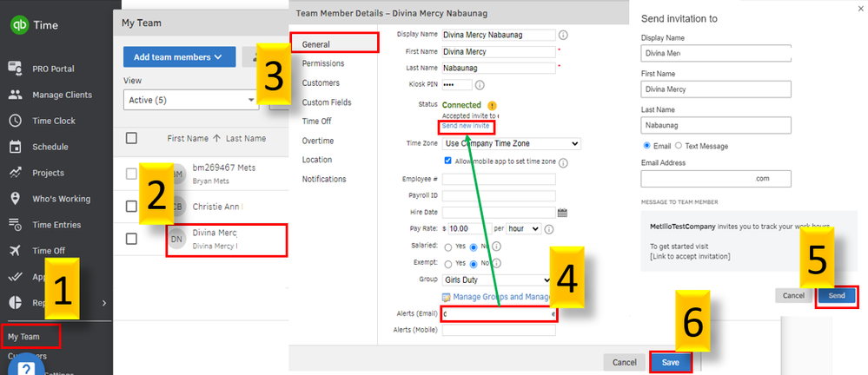Click the Alerts (Email) field
This screenshot has height=375, width=868.
499,314
